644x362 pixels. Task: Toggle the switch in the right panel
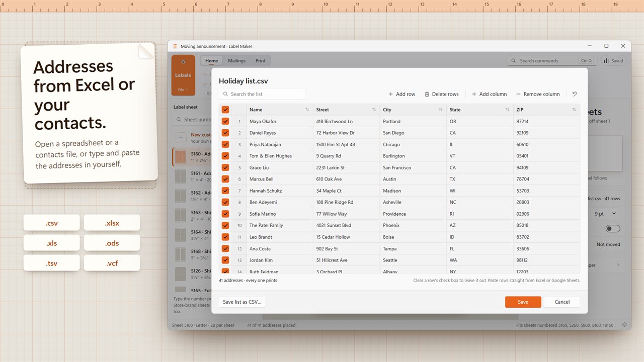[x=613, y=229]
